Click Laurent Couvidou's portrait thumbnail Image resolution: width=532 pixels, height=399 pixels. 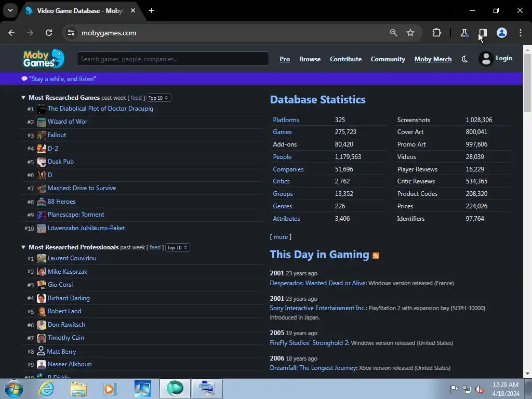click(x=42, y=259)
